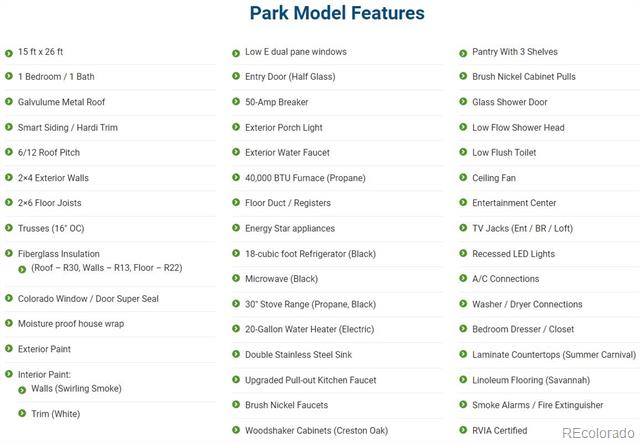Select the Park Model Features heading
Image resolution: width=640 pixels, height=442 pixels.
coord(337,13)
